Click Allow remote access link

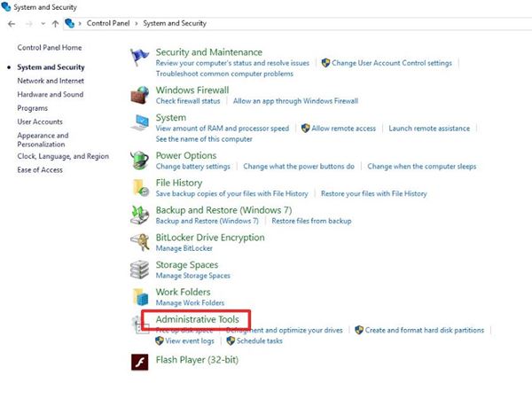click(344, 129)
